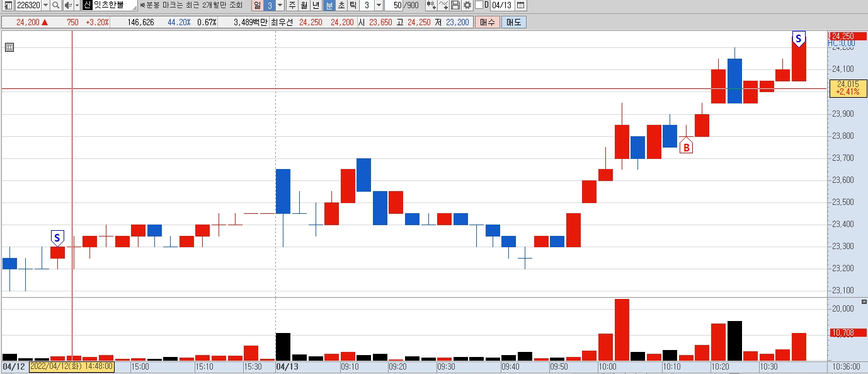Click the highlighted 3 next to 일
The width and height of the screenshot is (868, 374).
(269, 5)
